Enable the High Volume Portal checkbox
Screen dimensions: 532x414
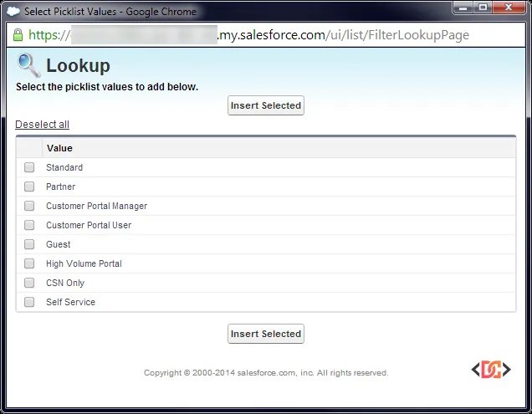tap(29, 263)
